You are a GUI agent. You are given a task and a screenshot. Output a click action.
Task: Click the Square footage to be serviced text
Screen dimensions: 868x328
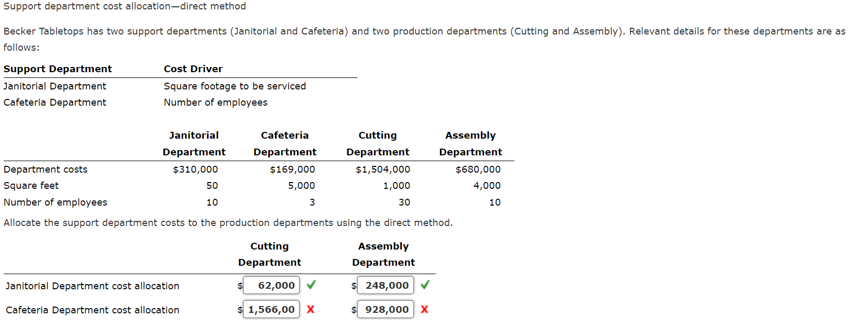tap(235, 86)
